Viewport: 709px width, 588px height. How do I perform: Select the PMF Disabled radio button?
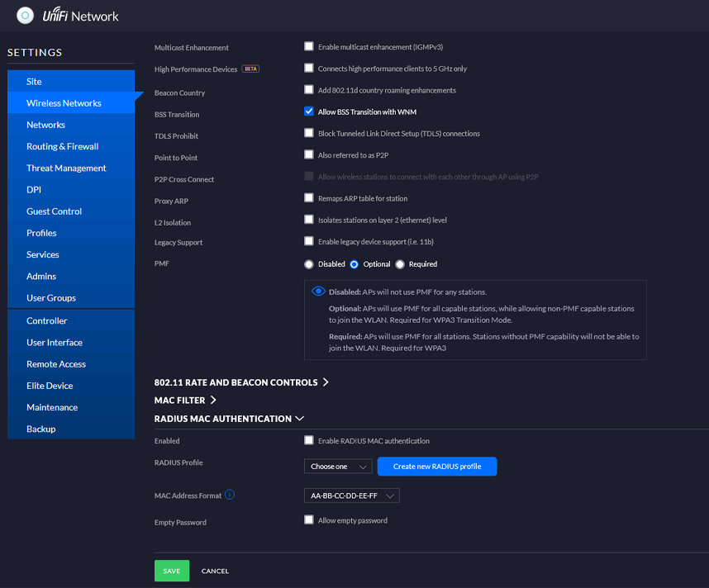[x=309, y=264]
